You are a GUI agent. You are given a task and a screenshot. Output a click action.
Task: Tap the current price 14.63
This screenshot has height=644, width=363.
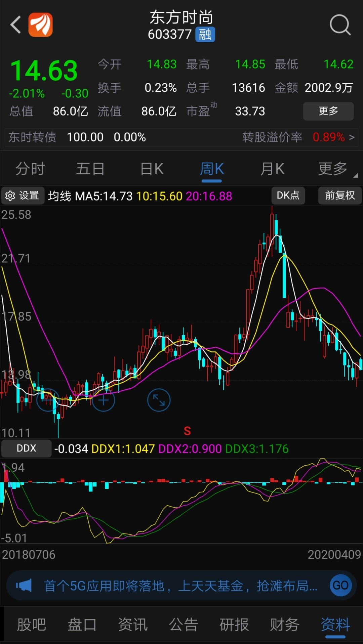click(44, 71)
